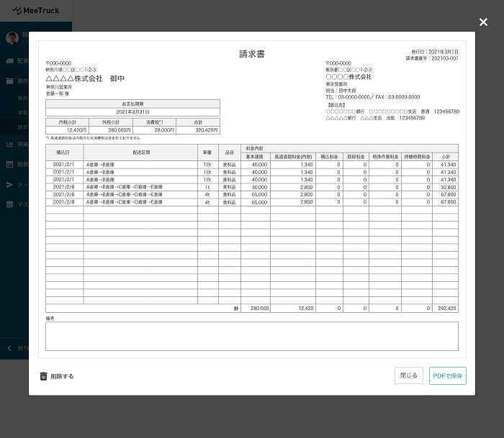The image size is (504, 438).
Task: Click inside the 備考 remarks box
Action: 251,336
